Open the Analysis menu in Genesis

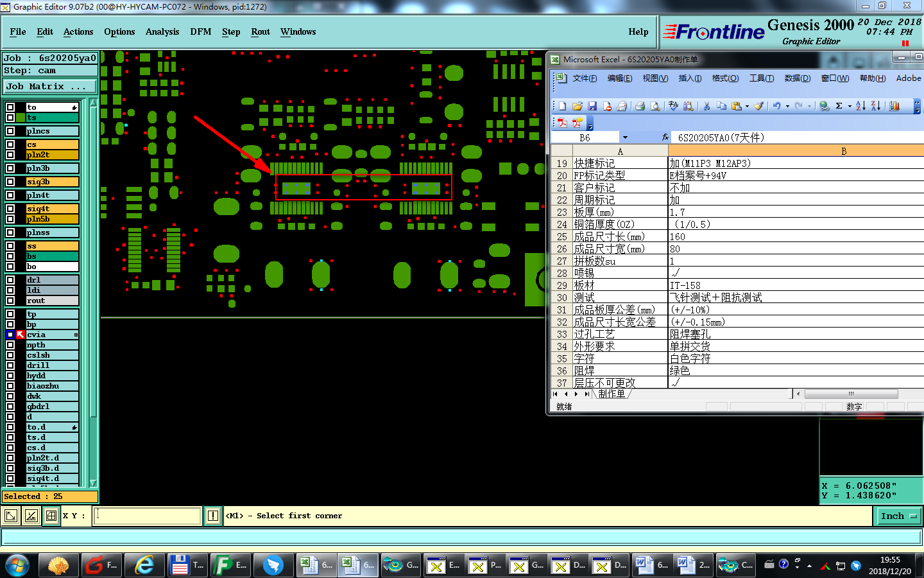point(162,31)
